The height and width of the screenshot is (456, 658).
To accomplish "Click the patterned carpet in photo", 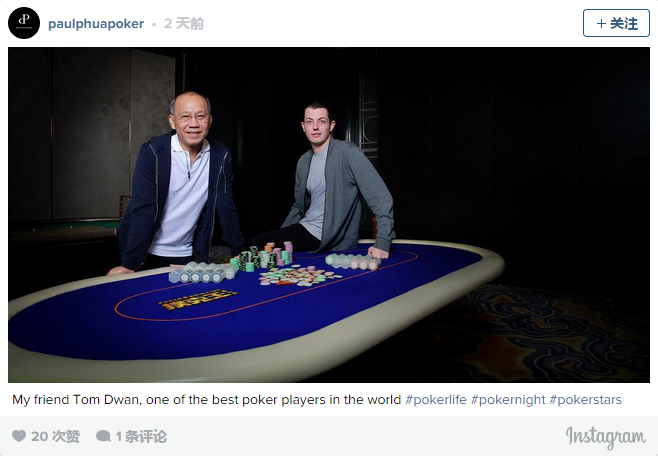I will 546,331.
